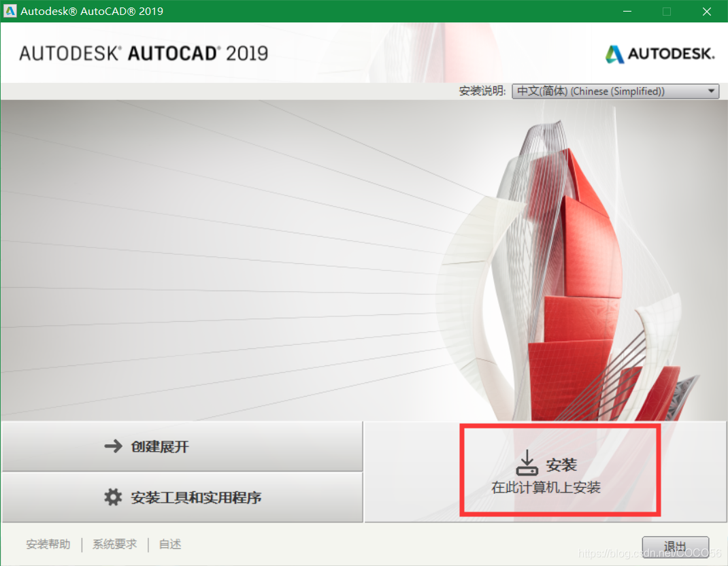Viewport: 728px width, 566px height.
Task: Open the 自述 readme link
Action: coord(169,544)
